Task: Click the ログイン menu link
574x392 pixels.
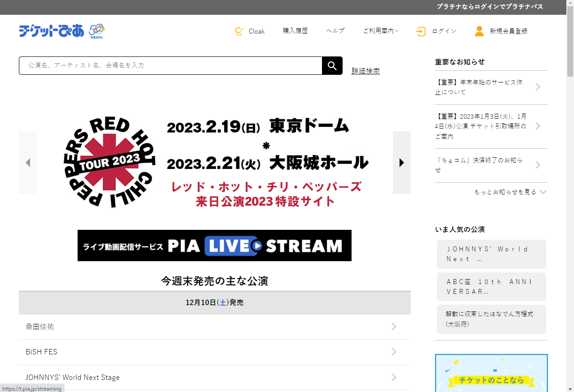Action: click(444, 31)
